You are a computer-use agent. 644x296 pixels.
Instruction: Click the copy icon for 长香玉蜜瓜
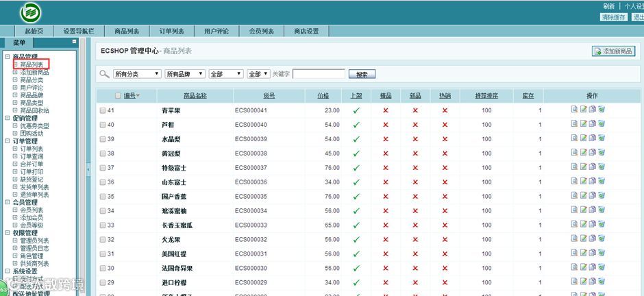pos(592,224)
